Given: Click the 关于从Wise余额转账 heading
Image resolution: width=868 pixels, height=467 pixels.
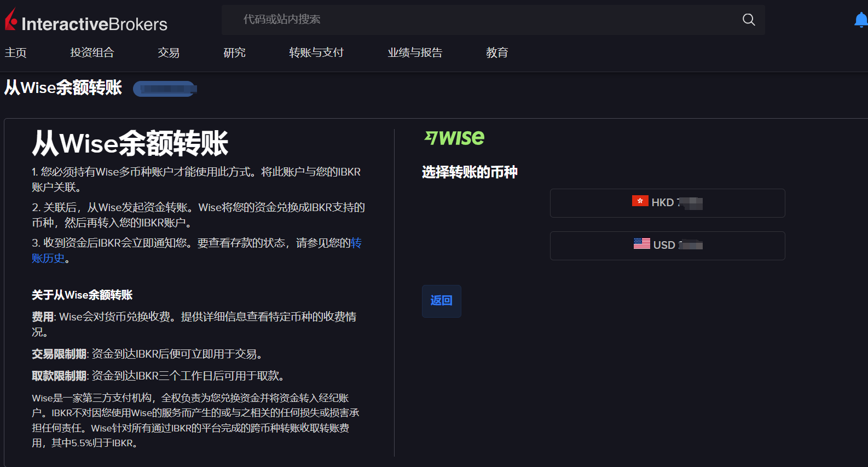Looking at the screenshot, I should [x=82, y=295].
